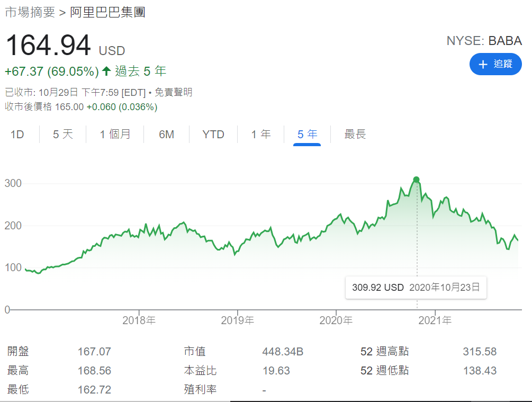532x402 pixels.
Task: Click the 52 週高點 label
Action: pos(384,351)
